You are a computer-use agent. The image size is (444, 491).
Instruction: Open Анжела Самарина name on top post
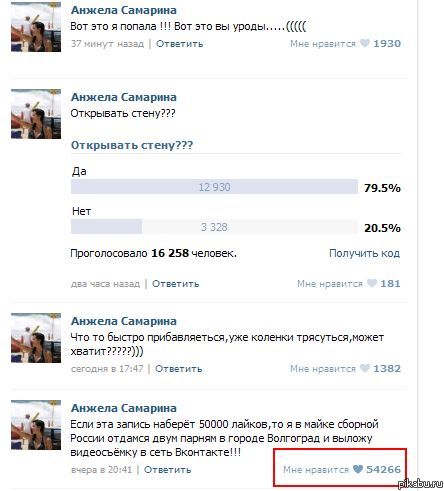[x=124, y=10]
